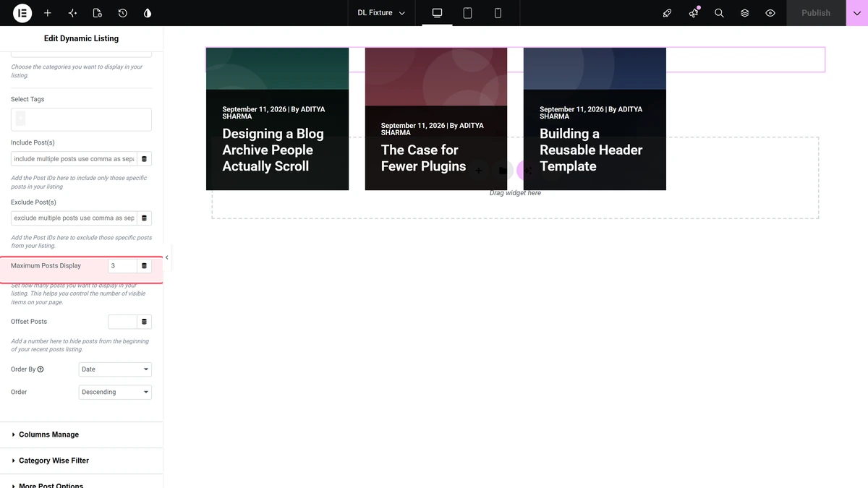Screen dimensions: 868x488
Task: Open the structure layers icon
Action: point(744,13)
